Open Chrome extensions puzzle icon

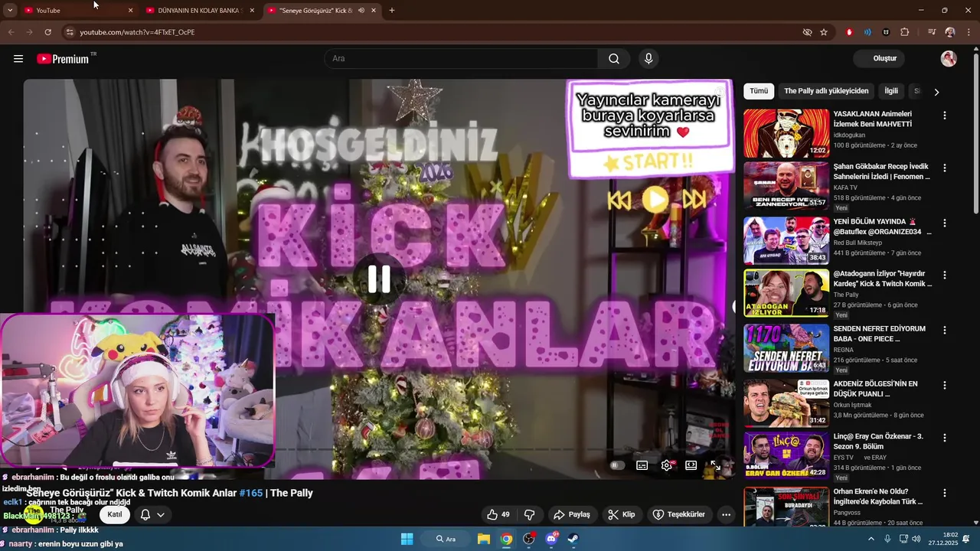point(905,32)
